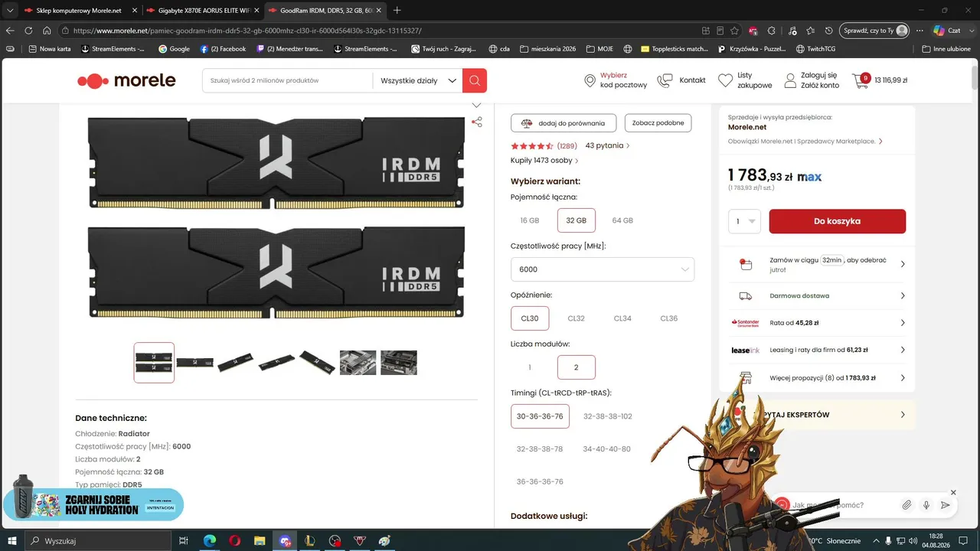Add product with Do koszyka button
Image resolution: width=980 pixels, height=551 pixels.
click(x=838, y=221)
